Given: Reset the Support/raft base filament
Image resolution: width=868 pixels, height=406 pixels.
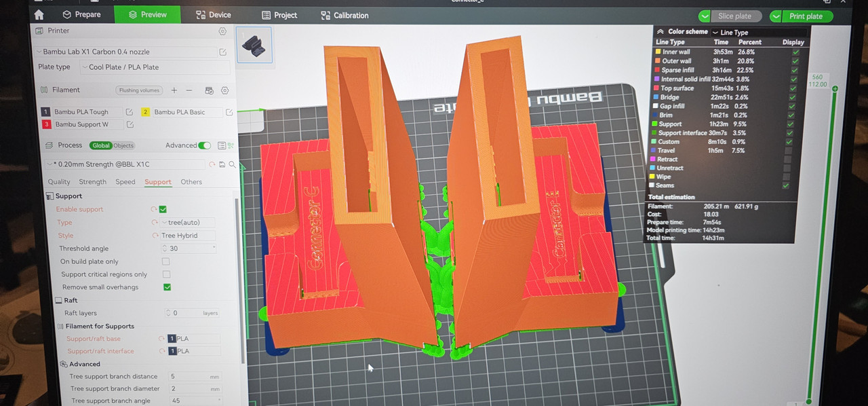Looking at the screenshot, I should 161,339.
